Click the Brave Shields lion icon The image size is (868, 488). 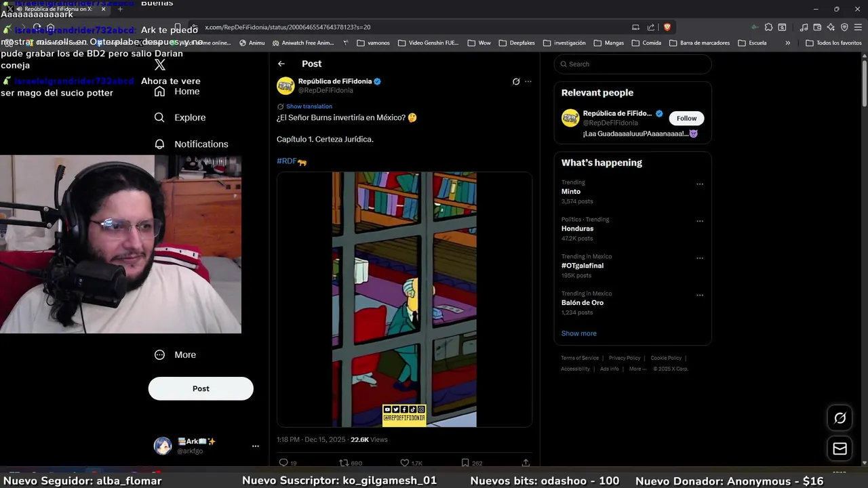coord(667,27)
